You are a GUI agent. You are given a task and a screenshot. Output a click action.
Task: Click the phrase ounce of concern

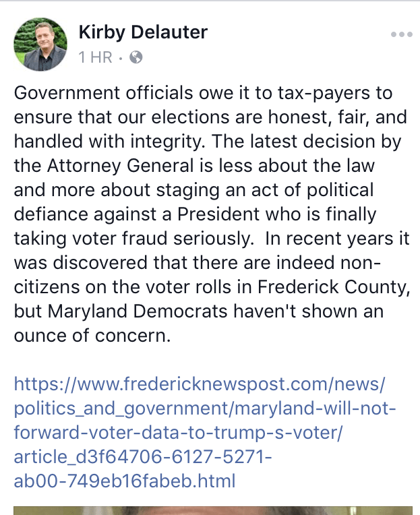pos(92,336)
